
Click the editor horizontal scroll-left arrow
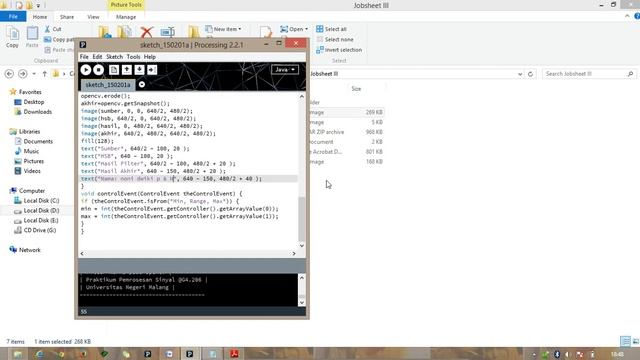click(82, 253)
